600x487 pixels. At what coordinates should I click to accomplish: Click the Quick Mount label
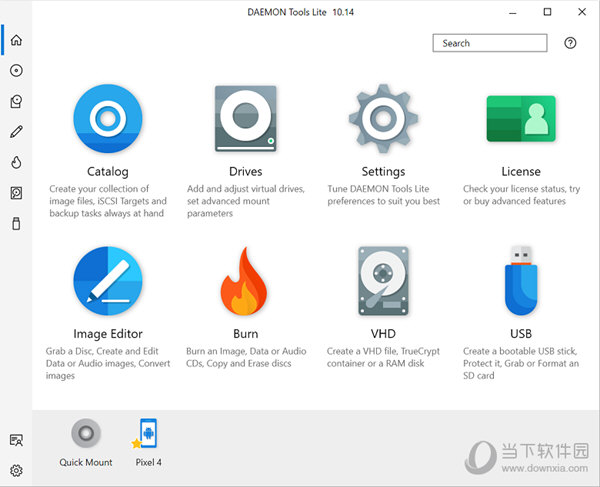pyautogui.click(x=86, y=462)
